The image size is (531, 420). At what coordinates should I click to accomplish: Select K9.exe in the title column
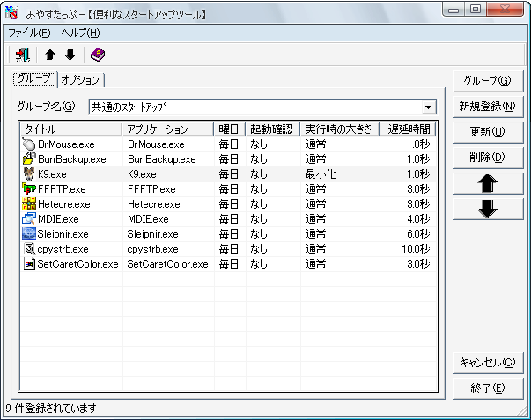click(x=52, y=174)
